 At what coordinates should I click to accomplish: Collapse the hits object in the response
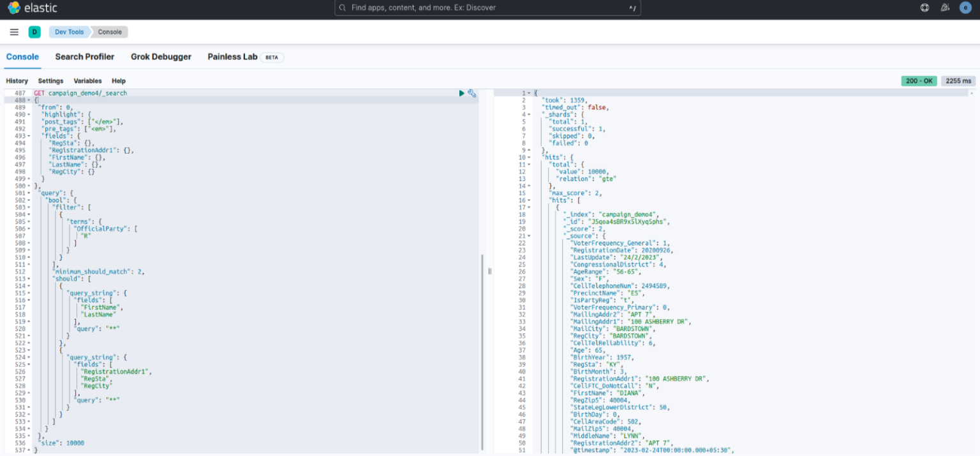tap(528, 157)
